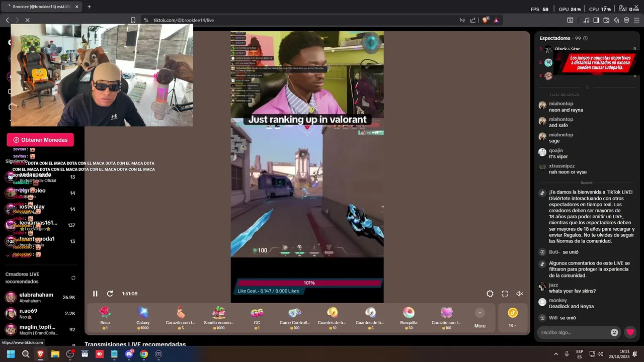Open the Brave Wallet icon
This screenshot has width=644, height=362.
tap(606, 20)
